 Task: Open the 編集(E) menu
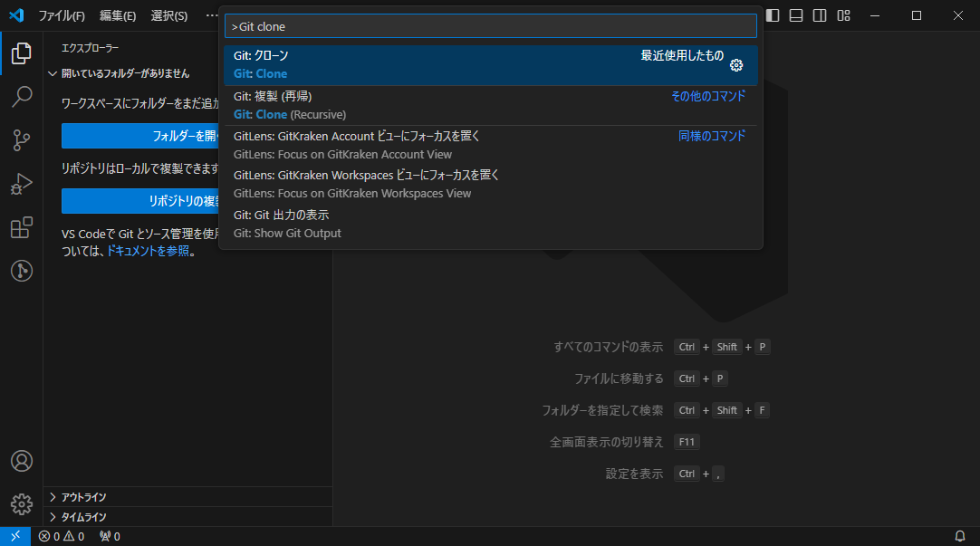118,15
